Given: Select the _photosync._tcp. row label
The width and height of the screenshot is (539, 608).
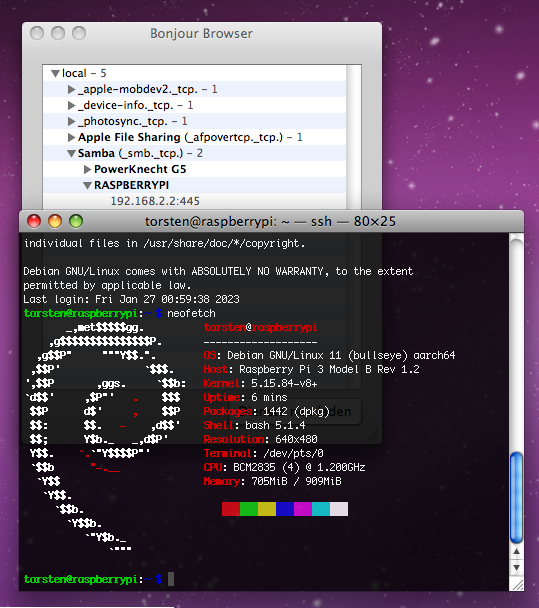Looking at the screenshot, I should tap(133, 121).
